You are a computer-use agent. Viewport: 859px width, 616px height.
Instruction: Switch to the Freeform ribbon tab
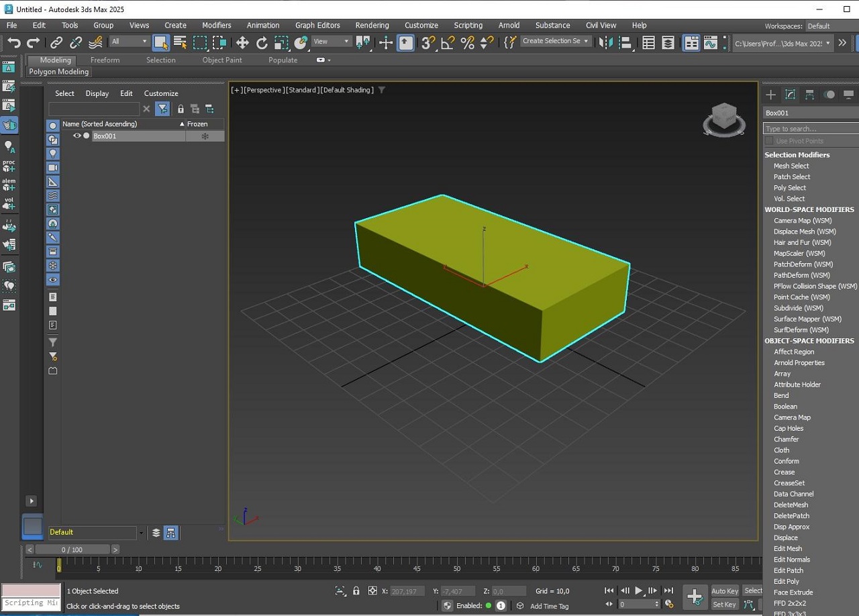point(105,60)
